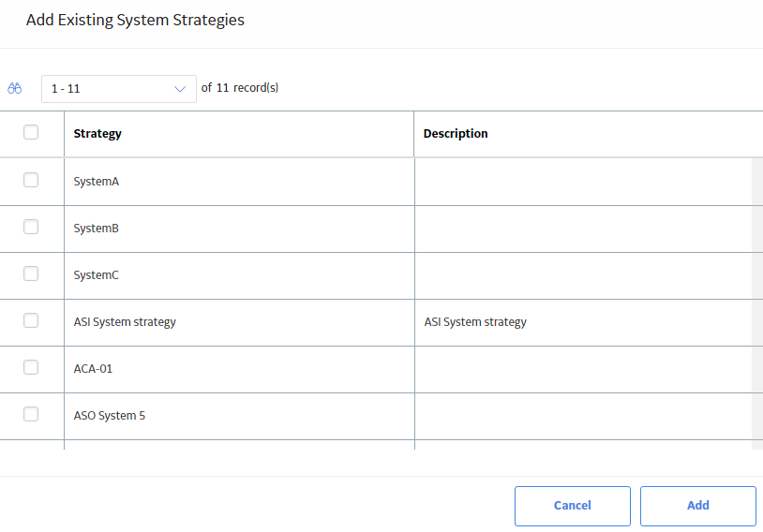This screenshot has width=763, height=532.
Task: Enable the ACA-01 row checkbox
Action: point(31,367)
